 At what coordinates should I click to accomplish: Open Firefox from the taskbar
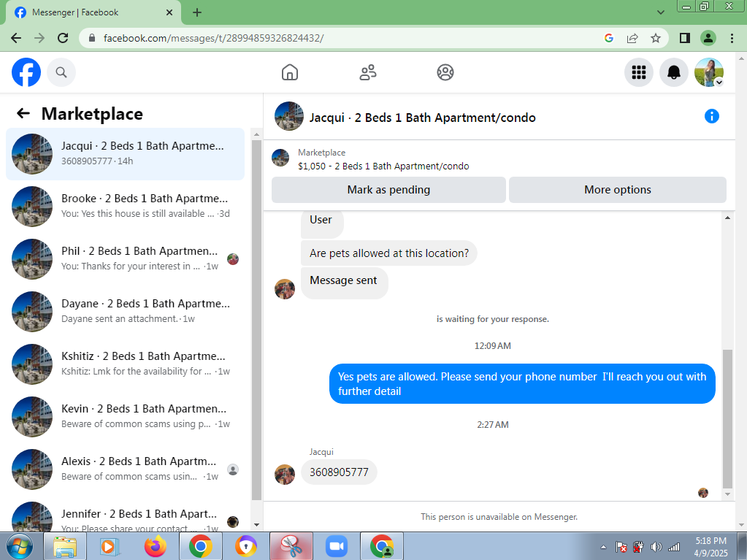click(x=156, y=546)
